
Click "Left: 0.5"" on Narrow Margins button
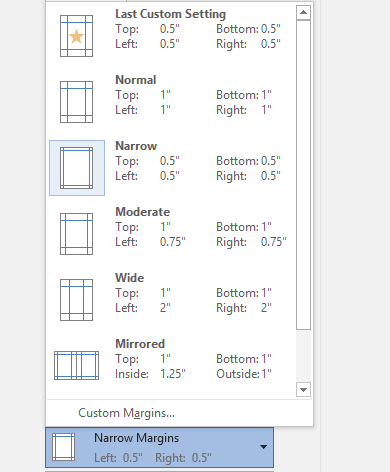(118, 458)
